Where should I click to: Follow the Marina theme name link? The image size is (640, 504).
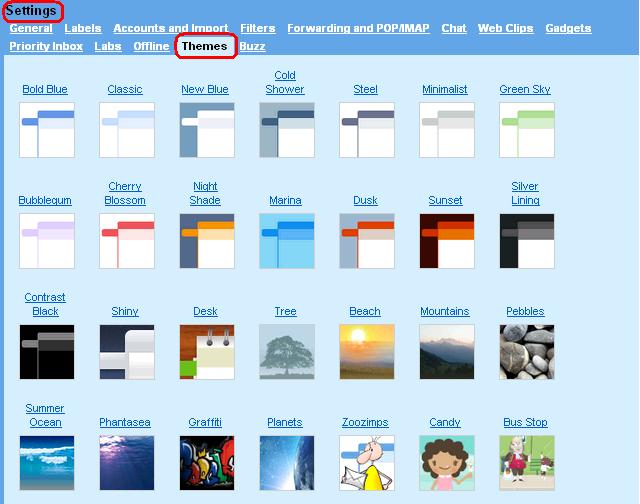click(285, 200)
